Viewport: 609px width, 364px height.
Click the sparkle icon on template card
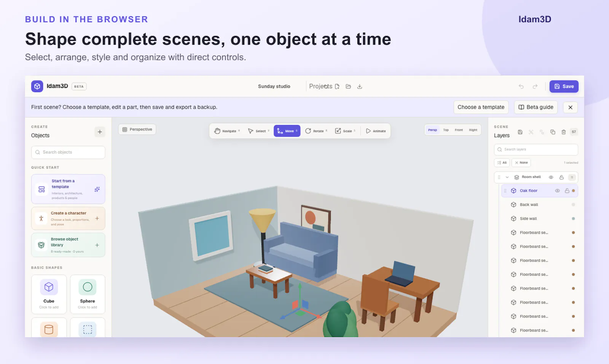97,189
